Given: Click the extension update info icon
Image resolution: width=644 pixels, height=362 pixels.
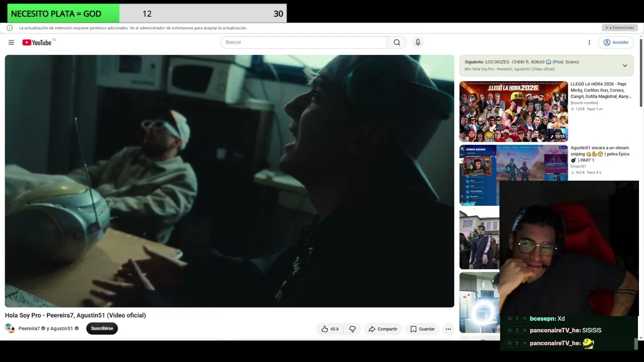Looking at the screenshot, I should [x=10, y=28].
